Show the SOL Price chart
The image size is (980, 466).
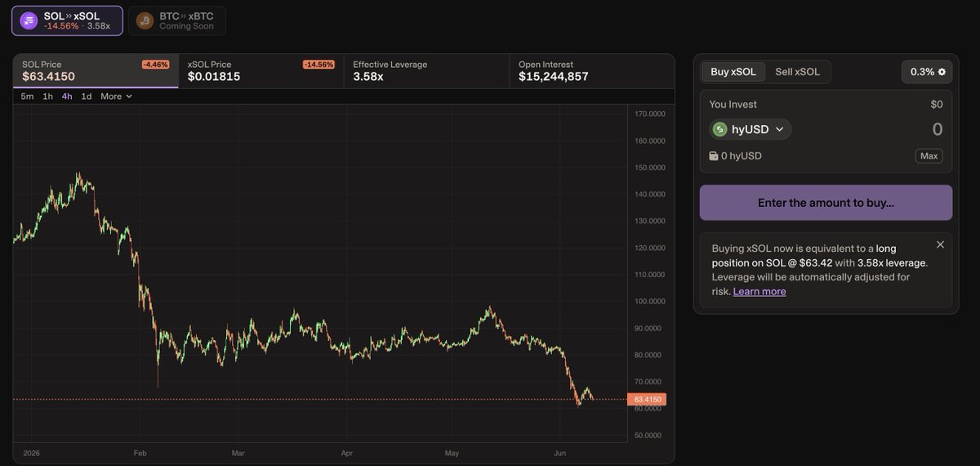(96, 71)
